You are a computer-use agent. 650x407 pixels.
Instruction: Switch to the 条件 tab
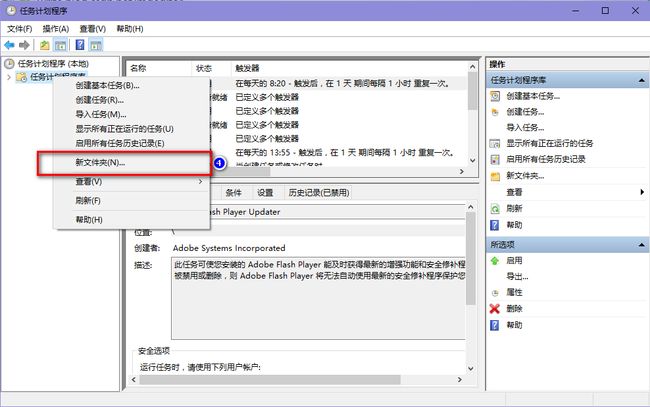(233, 193)
